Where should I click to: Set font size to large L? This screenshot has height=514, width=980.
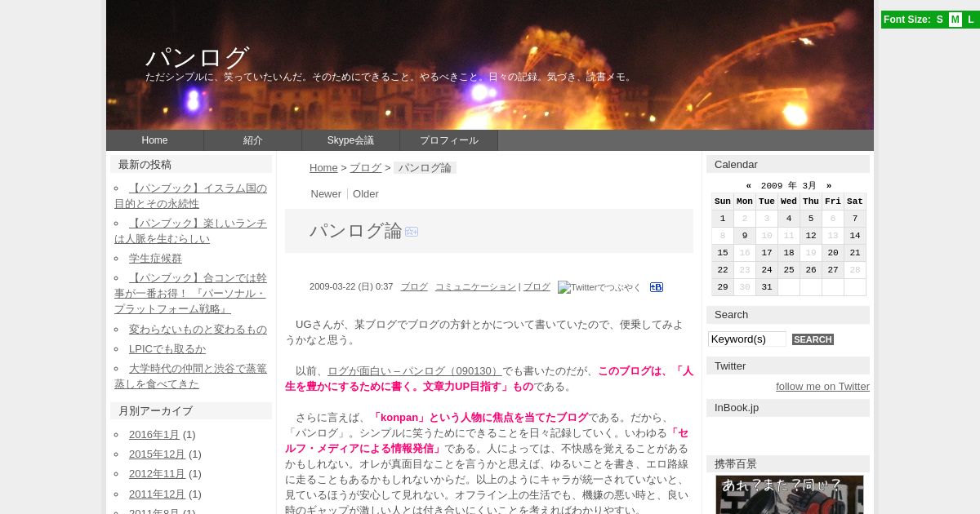click(971, 20)
